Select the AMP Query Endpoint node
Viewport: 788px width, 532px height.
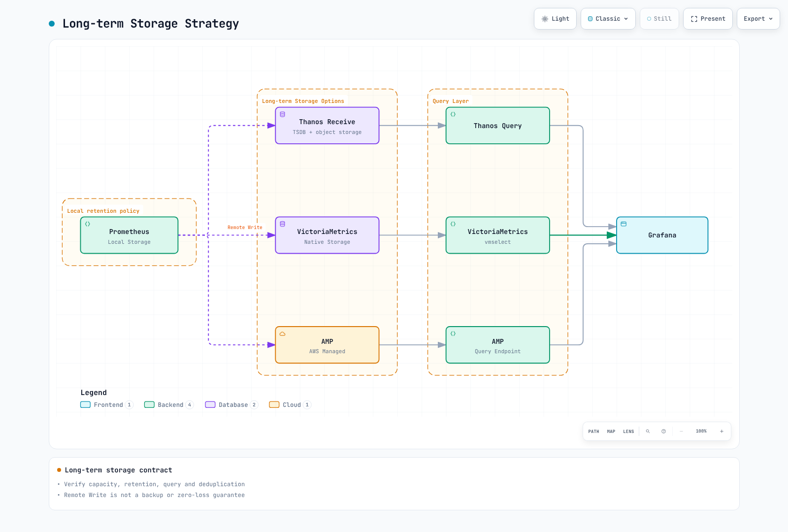(497, 345)
